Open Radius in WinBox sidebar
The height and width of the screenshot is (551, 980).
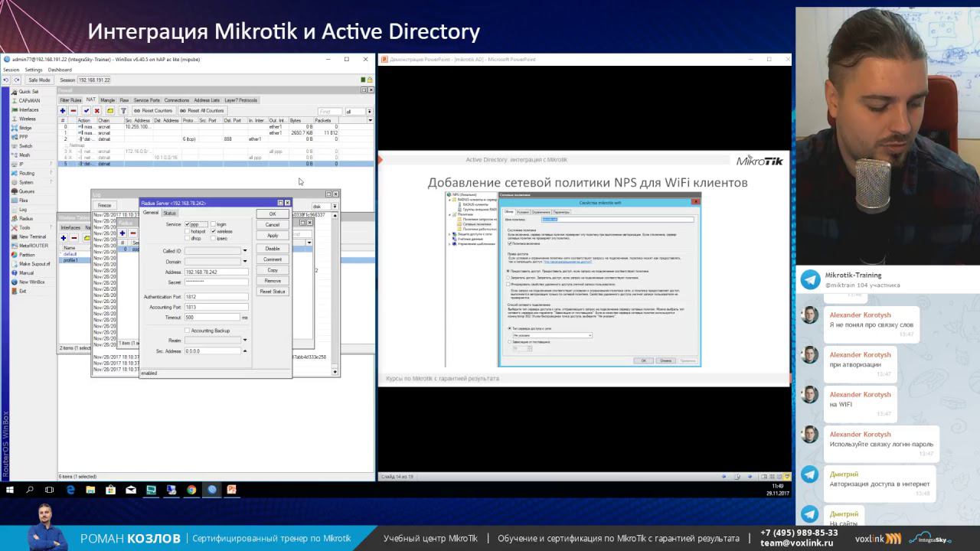click(x=26, y=219)
